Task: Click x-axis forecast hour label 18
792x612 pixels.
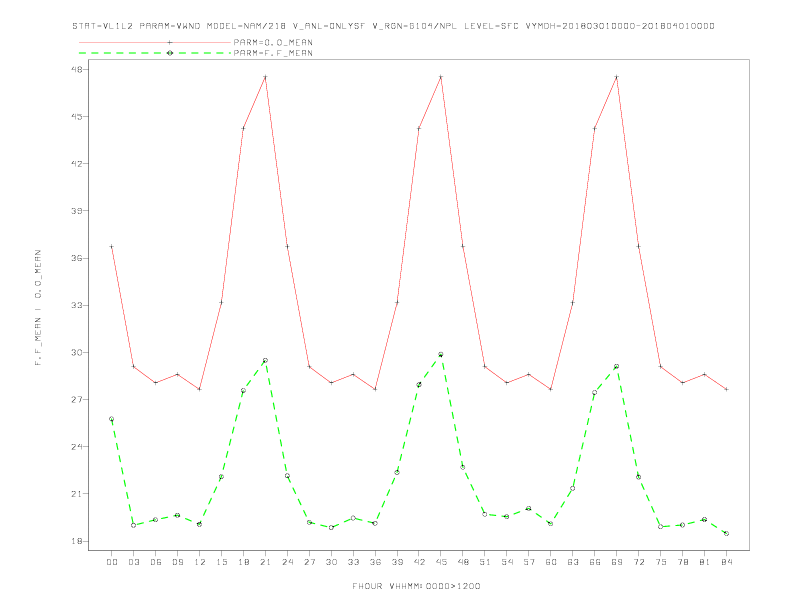Action: [x=243, y=562]
